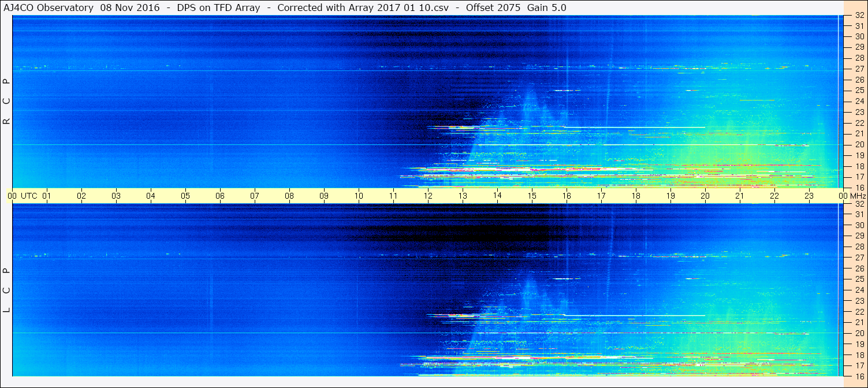Click the 'L C P' polarization label
This screenshot has height=388, width=868.
(x=7, y=290)
